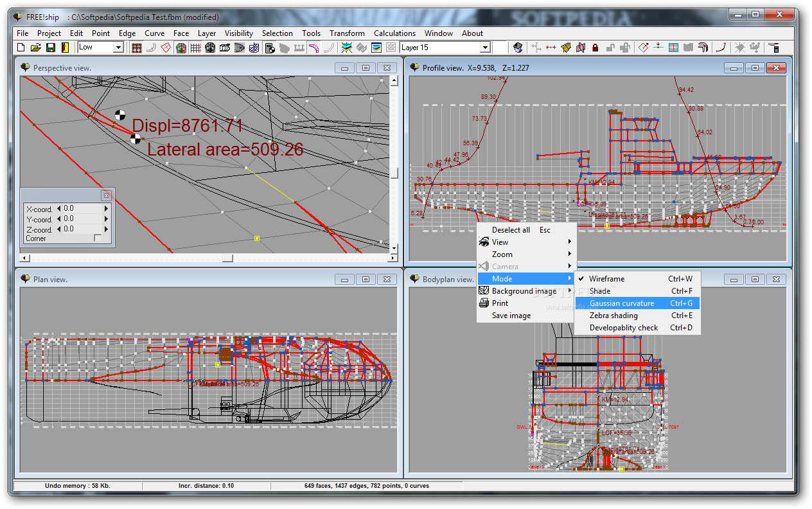Click the printer icon beside Print
The width and height of the screenshot is (812, 509).
(x=484, y=303)
